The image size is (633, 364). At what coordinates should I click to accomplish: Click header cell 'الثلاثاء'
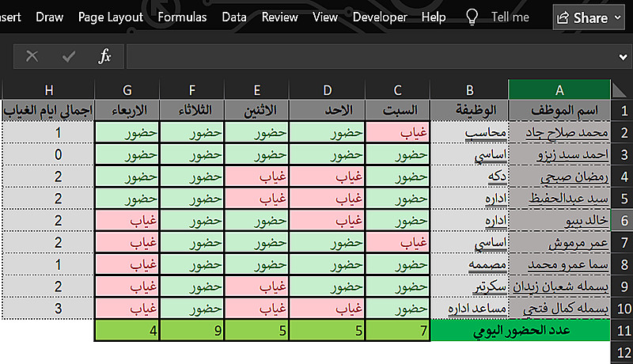click(192, 111)
